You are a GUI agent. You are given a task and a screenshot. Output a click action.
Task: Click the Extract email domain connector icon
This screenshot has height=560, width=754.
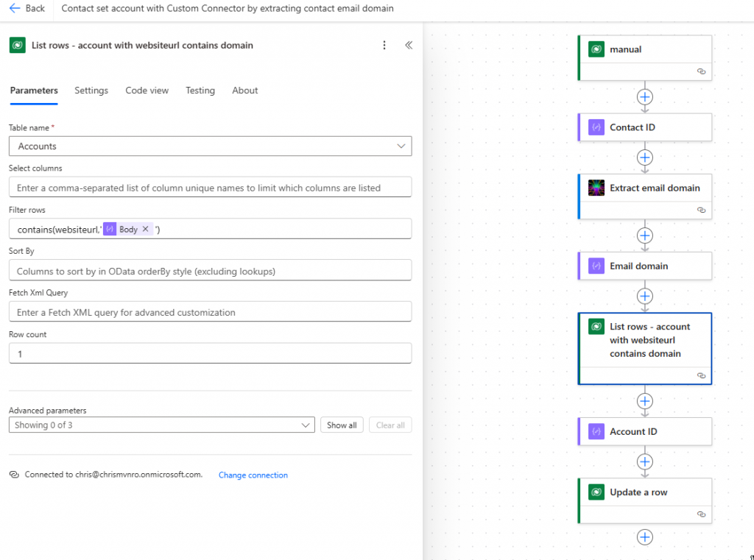(x=596, y=188)
